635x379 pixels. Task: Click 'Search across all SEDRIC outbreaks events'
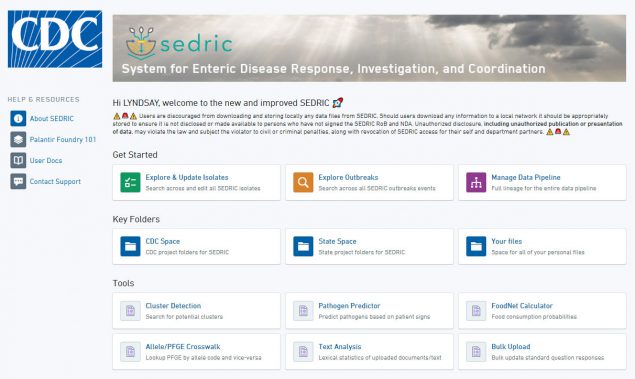[x=377, y=188]
